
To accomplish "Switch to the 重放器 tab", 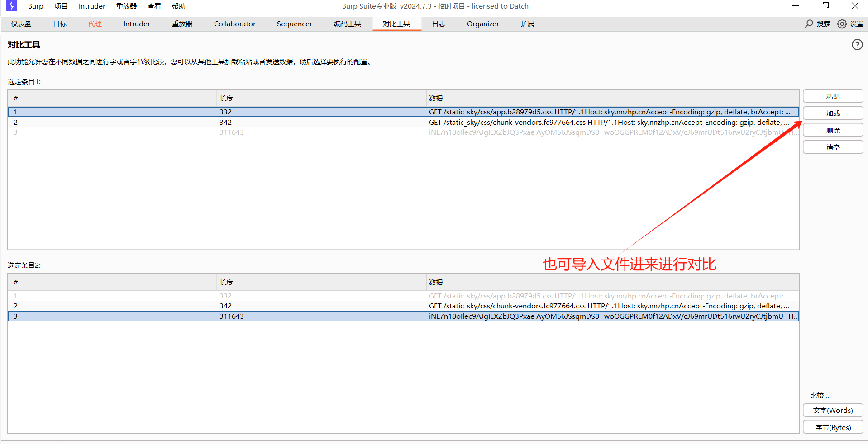I will click(x=182, y=24).
